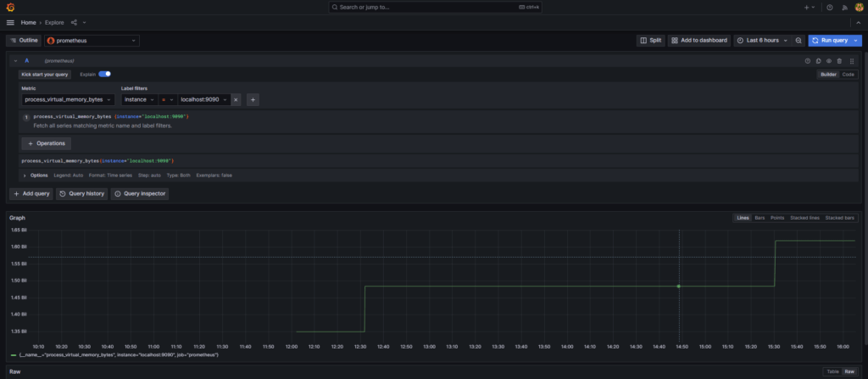This screenshot has width=868, height=379.
Task: Open Query history
Action: (x=82, y=194)
